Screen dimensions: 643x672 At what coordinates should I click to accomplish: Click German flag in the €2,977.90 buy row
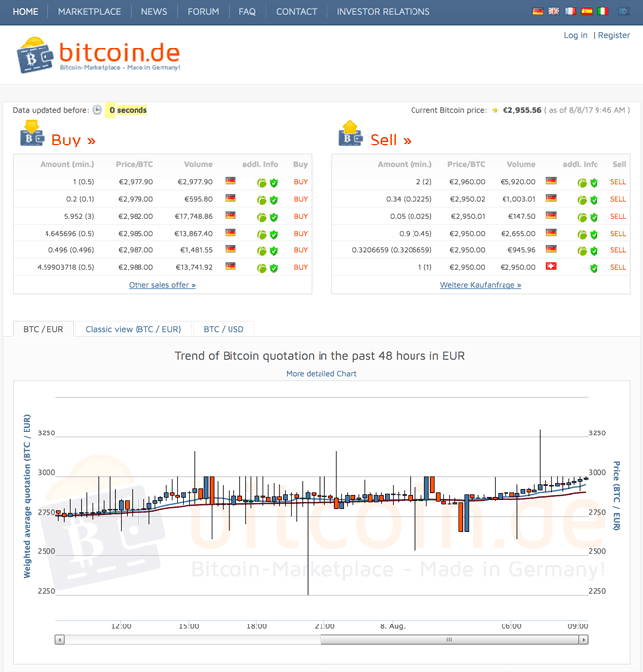[x=230, y=181]
